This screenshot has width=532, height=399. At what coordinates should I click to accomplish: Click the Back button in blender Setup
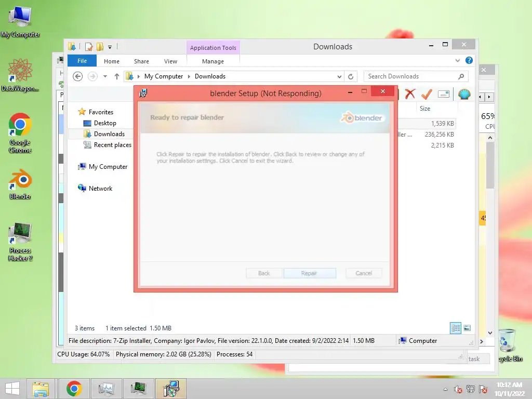click(264, 273)
